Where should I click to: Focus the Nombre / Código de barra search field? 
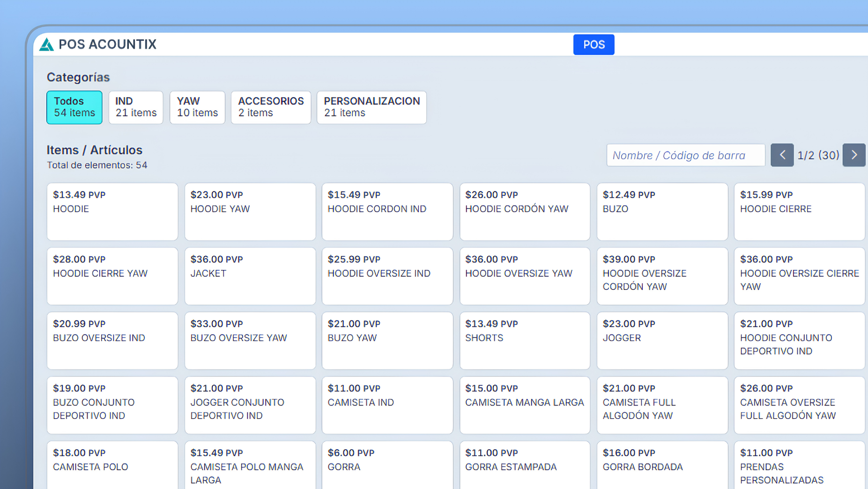(686, 155)
